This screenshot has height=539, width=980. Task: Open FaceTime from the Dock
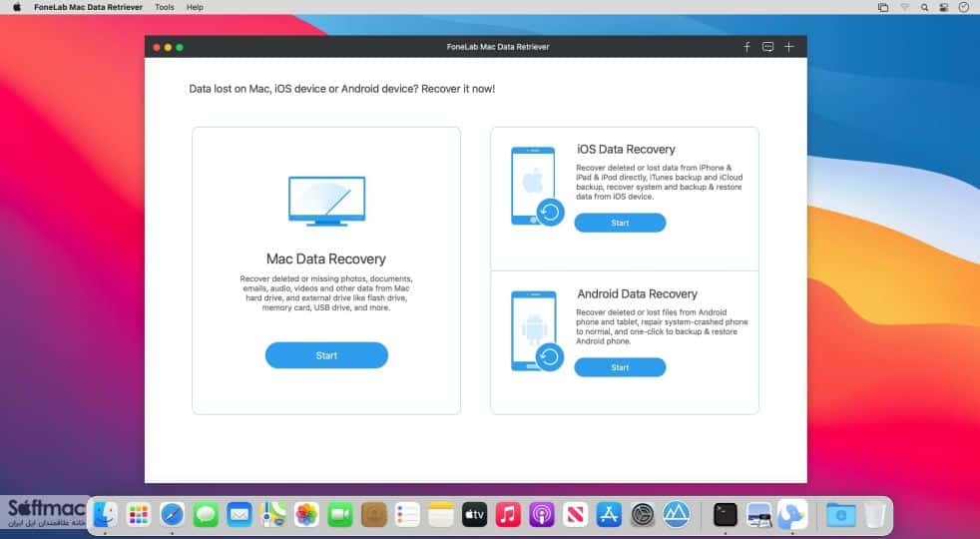point(340,515)
